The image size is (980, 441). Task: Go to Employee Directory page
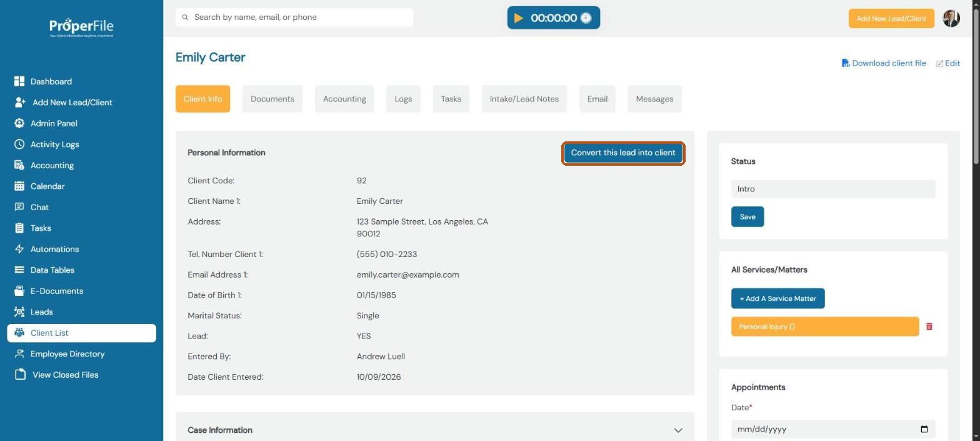click(67, 354)
